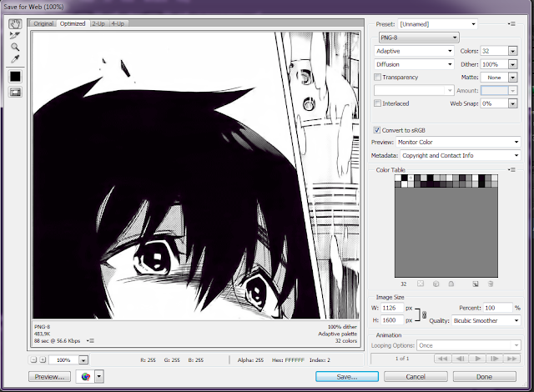Open the Metadata dropdown
Screen dimensions: 534x392
pyautogui.click(x=460, y=155)
